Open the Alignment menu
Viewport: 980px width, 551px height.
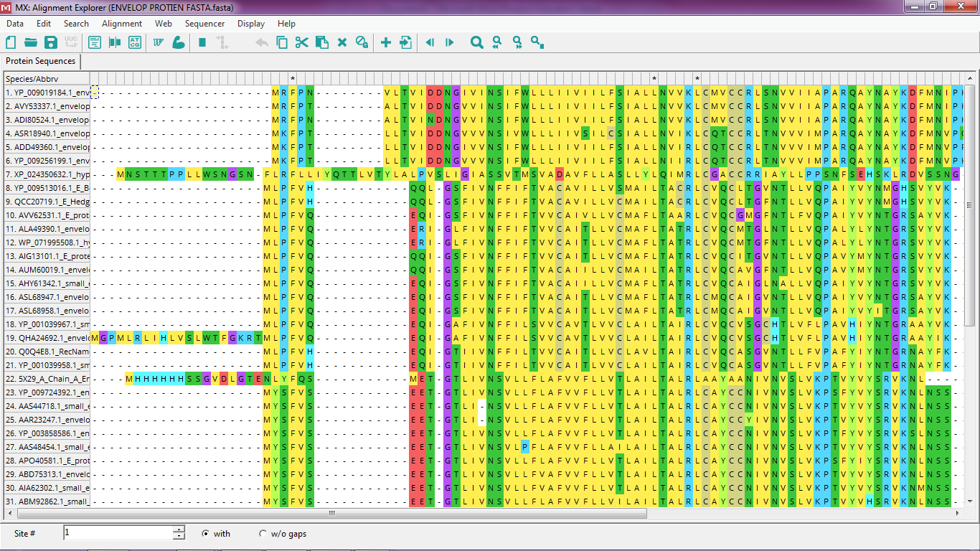coord(121,24)
